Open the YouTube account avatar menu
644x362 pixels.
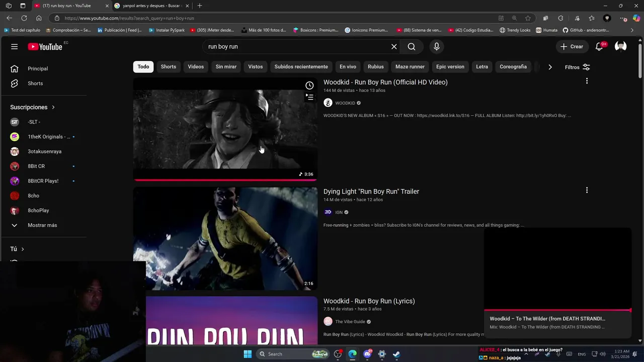pyautogui.click(x=621, y=47)
